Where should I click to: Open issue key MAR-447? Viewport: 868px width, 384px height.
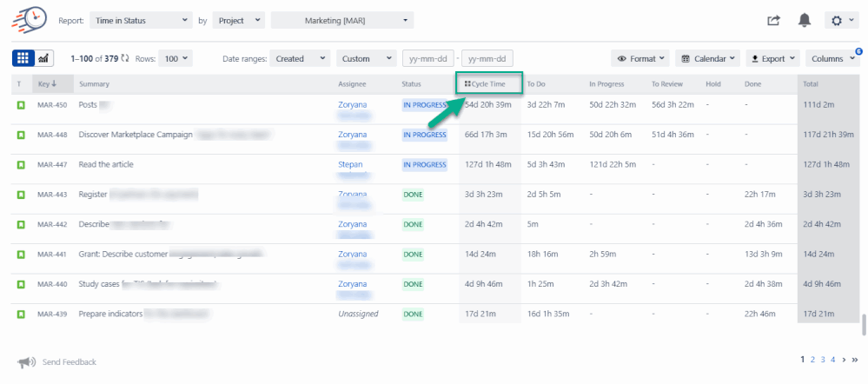tap(52, 164)
